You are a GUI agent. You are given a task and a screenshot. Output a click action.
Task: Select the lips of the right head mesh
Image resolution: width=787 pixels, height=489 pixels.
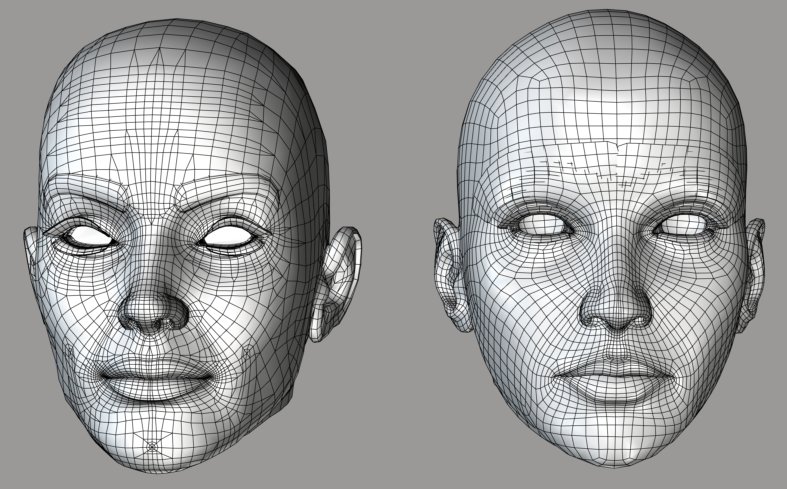click(x=613, y=379)
